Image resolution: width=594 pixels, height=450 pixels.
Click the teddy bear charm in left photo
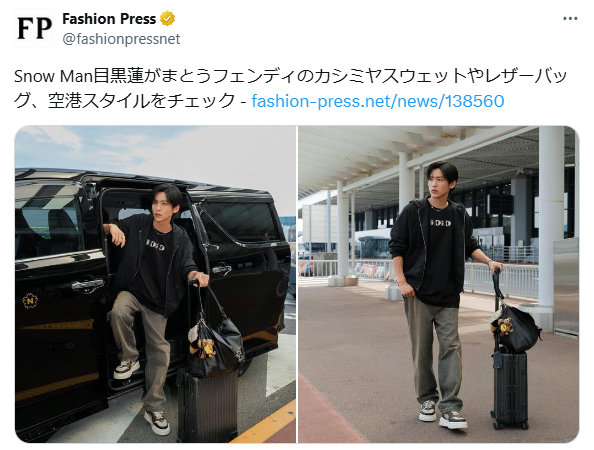click(203, 348)
